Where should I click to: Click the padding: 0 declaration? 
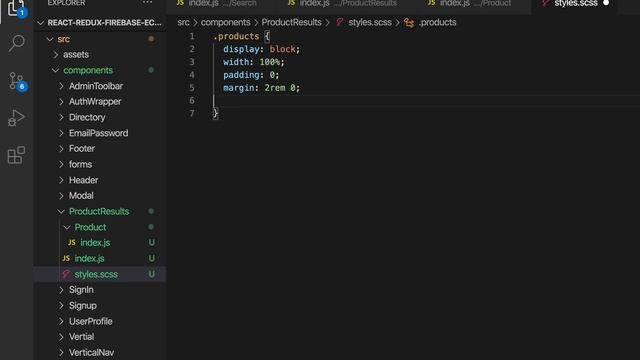tap(251, 75)
